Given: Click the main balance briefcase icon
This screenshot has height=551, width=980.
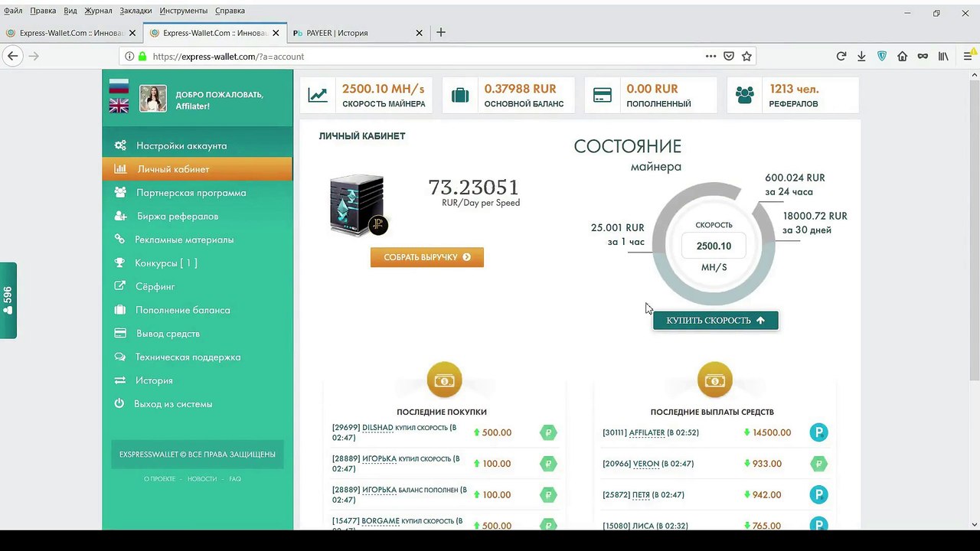Looking at the screenshot, I should (x=460, y=96).
